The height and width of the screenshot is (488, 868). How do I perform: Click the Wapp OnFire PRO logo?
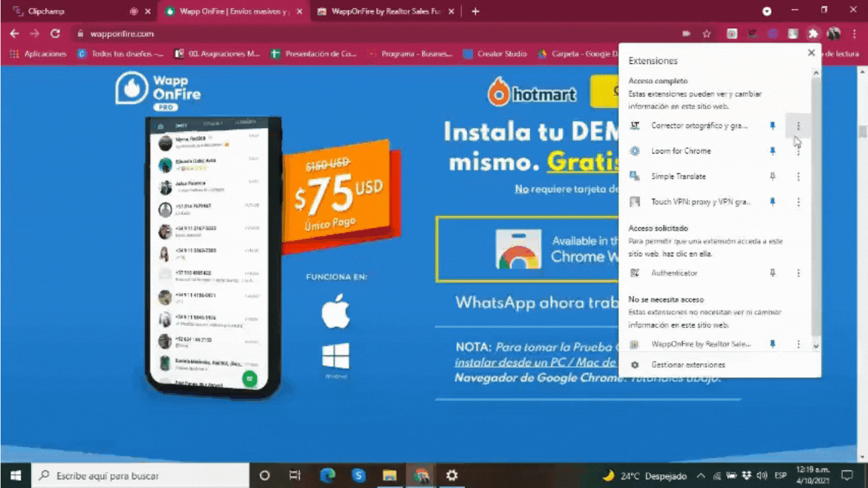(158, 91)
